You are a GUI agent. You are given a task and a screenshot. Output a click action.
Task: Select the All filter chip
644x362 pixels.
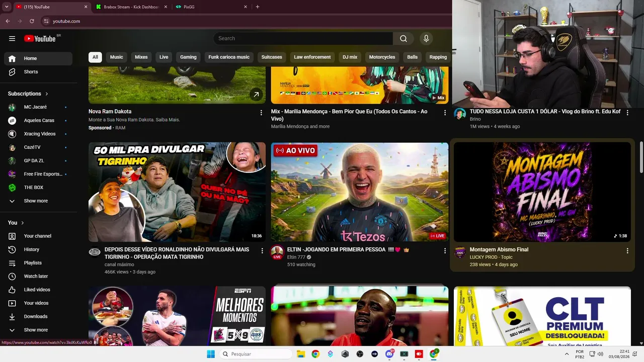click(x=95, y=57)
